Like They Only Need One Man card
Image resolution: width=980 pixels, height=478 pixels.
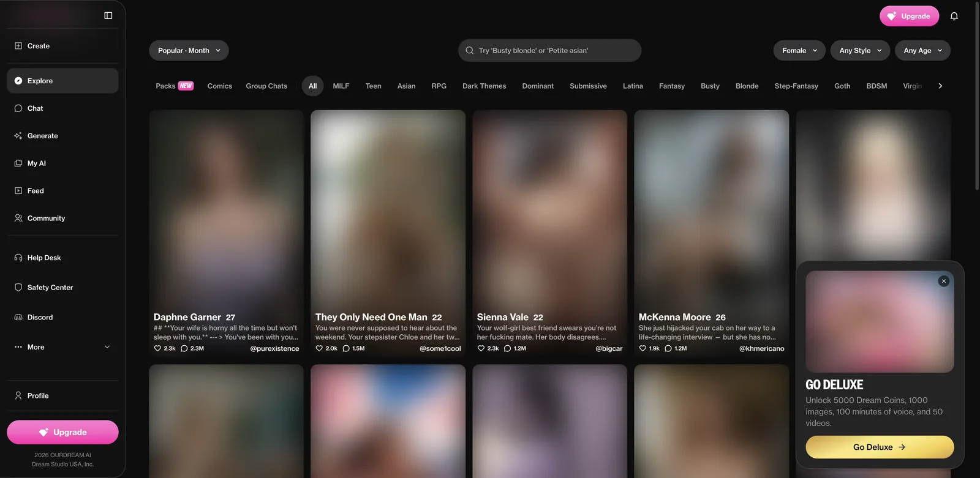point(319,348)
